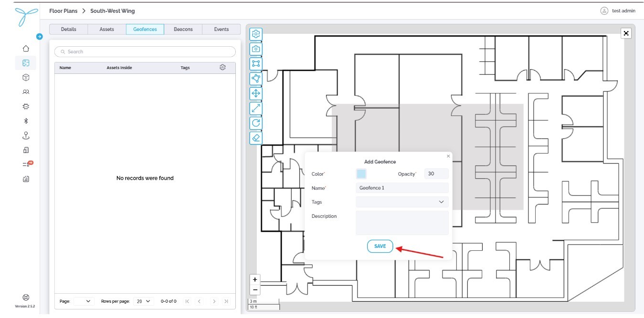Click the Description text area
The height and width of the screenshot is (318, 644).
402,223
